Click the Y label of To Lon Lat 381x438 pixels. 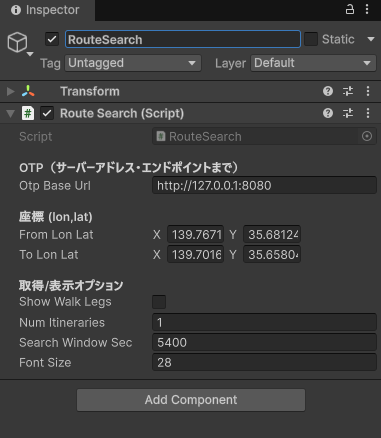click(233, 255)
